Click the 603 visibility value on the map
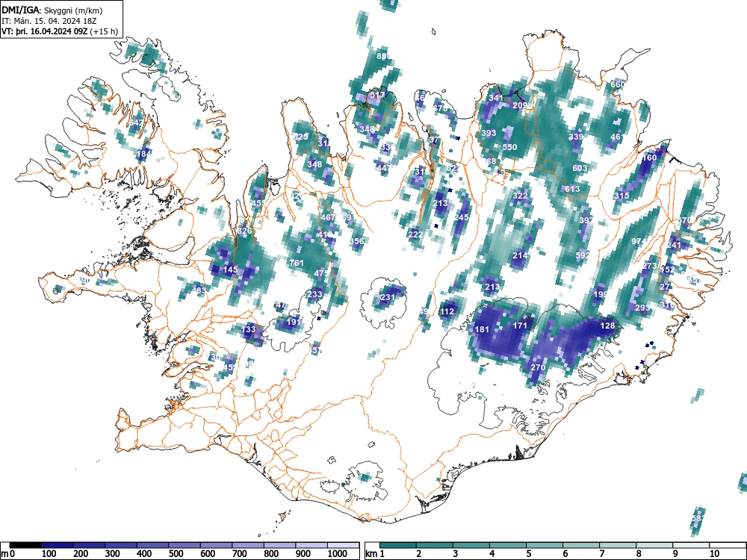Image resolution: width=747 pixels, height=560 pixels. [x=580, y=168]
